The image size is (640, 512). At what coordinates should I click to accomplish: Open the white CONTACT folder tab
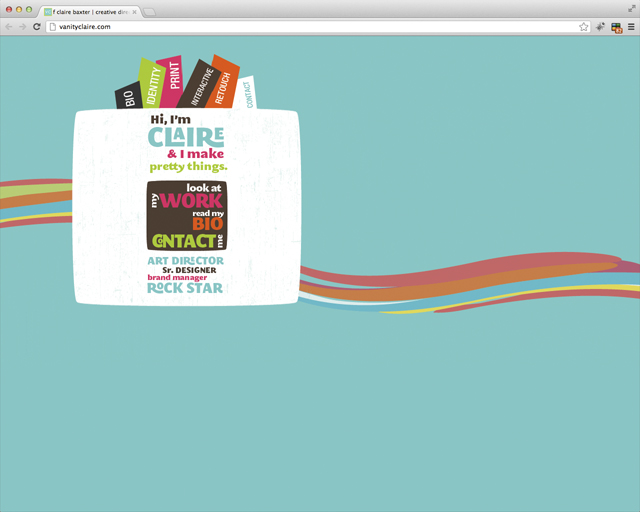click(x=247, y=93)
